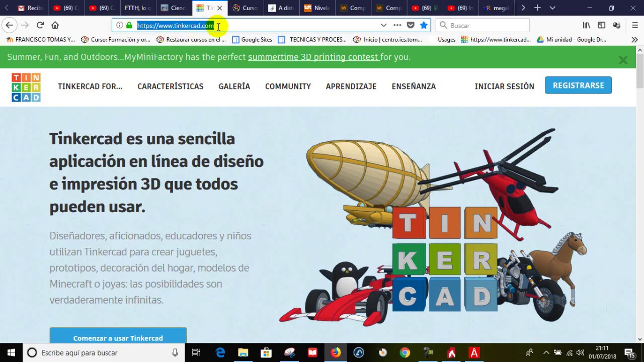Go back using browser back arrow
Screen dimensions: 644x362
[10, 25]
